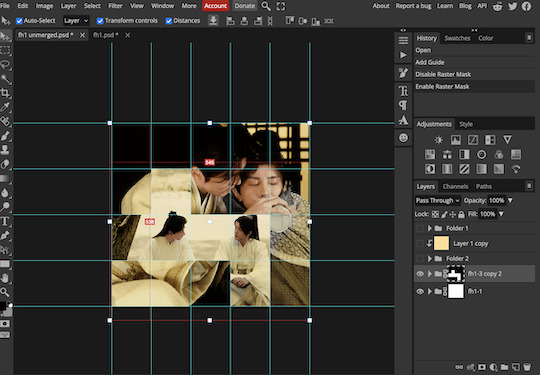
Task: Add Color Balance adjustment (scales icon)
Action: [x=447, y=154]
